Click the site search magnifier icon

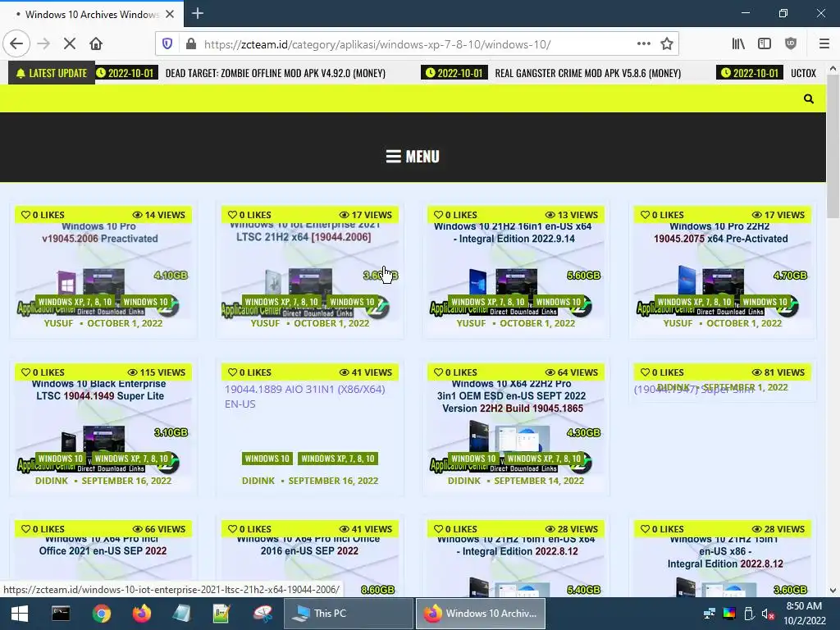click(x=809, y=98)
